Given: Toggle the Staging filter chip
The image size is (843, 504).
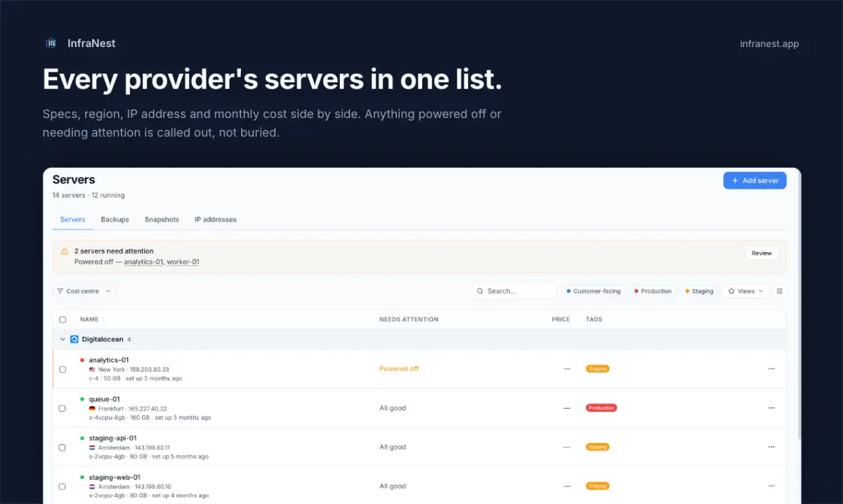Looking at the screenshot, I should (698, 291).
